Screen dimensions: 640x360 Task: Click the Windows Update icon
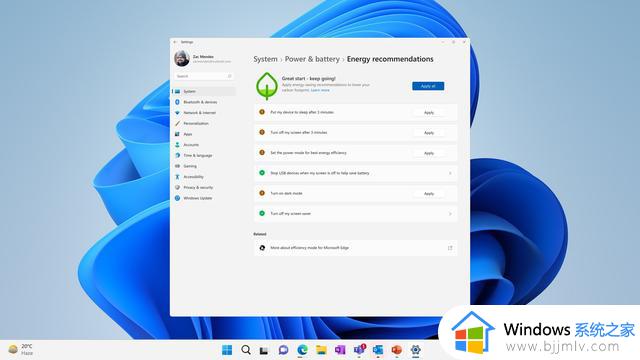178,198
